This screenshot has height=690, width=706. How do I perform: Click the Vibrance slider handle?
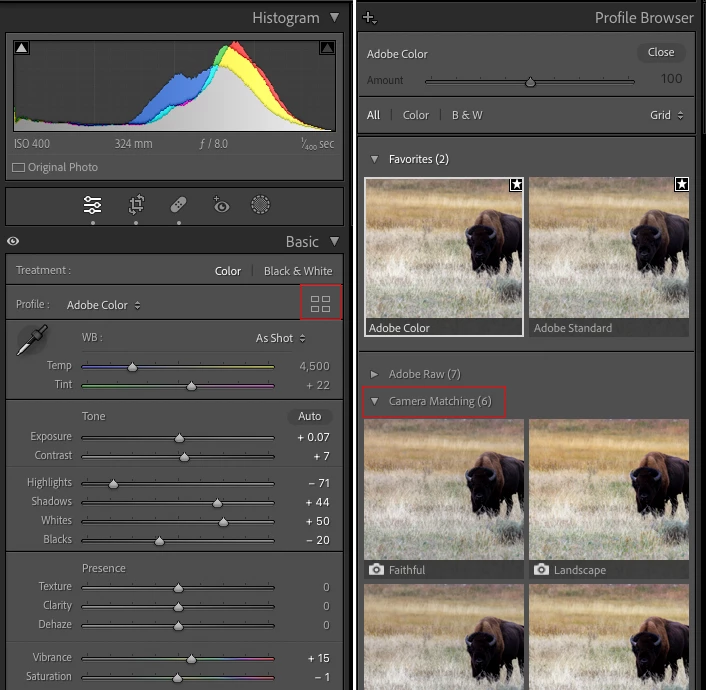tap(191, 659)
